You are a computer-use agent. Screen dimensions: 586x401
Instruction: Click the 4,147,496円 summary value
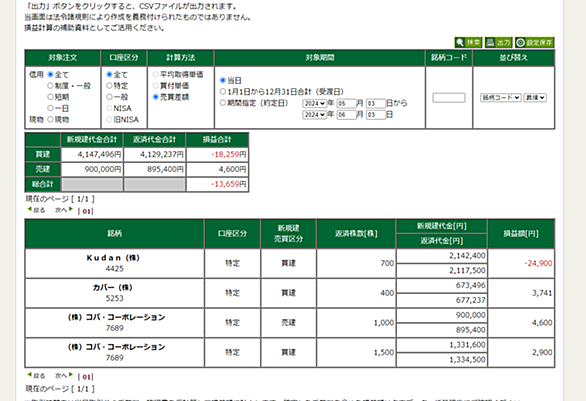point(99,154)
